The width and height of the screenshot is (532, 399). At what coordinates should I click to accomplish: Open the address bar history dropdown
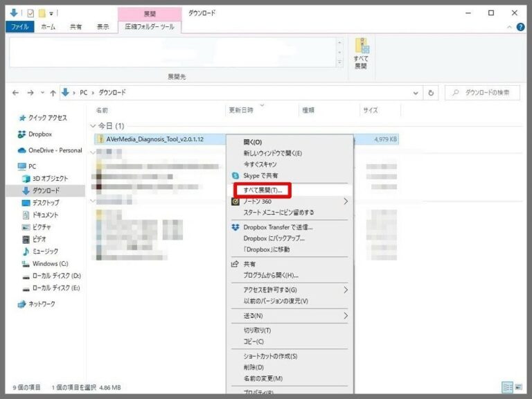(x=416, y=92)
